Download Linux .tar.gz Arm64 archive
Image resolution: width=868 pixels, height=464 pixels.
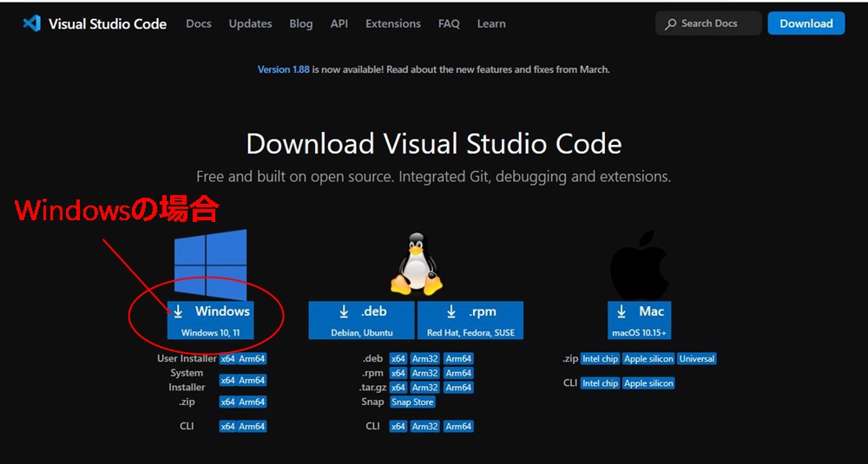coord(458,388)
